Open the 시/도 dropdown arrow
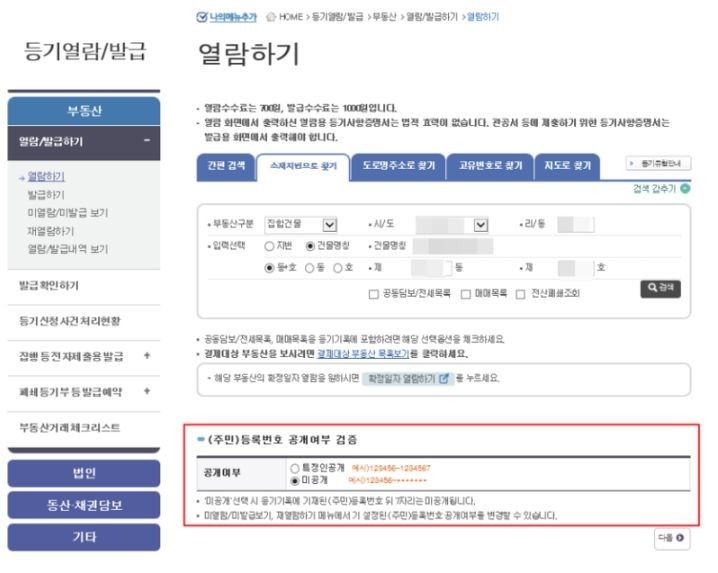Image resolution: width=718 pixels, height=573 pixels. [480, 225]
